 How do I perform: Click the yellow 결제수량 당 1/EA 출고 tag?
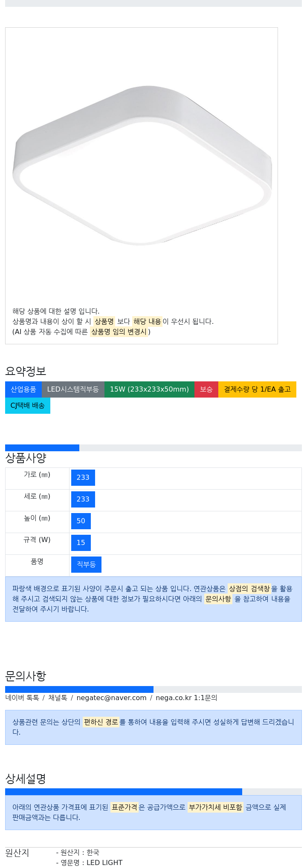pyautogui.click(x=257, y=389)
